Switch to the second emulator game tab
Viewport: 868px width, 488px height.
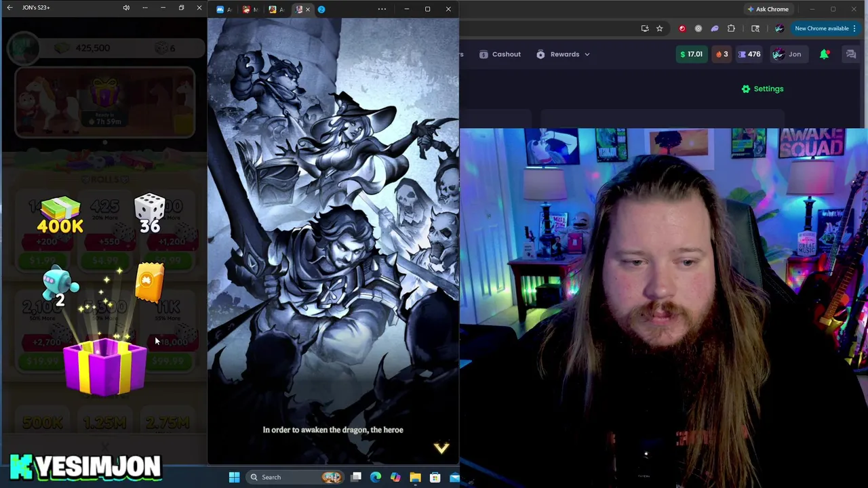point(250,9)
